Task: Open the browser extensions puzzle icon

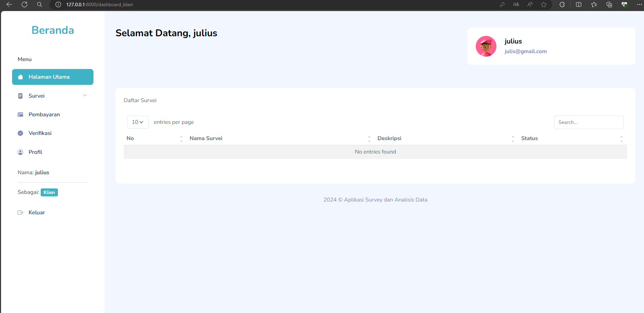Action: coord(562,4)
